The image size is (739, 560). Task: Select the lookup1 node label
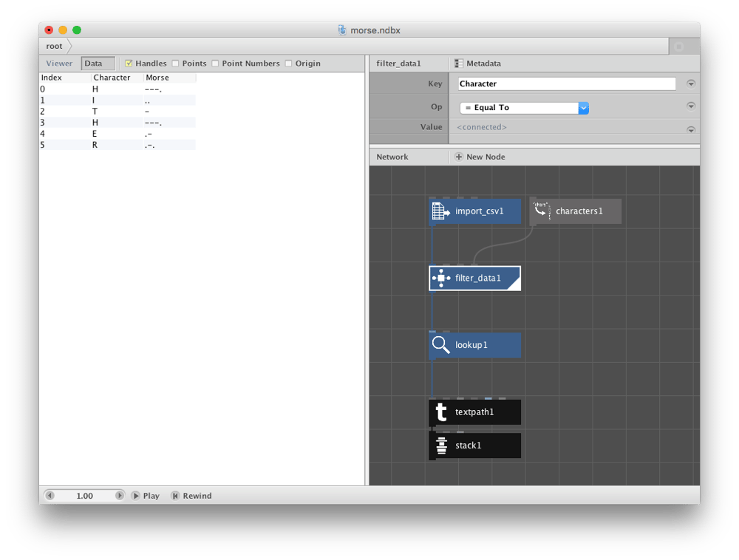tap(471, 345)
